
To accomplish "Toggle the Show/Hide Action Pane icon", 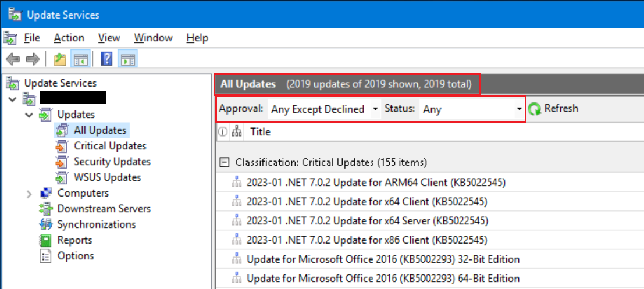I will (127, 59).
